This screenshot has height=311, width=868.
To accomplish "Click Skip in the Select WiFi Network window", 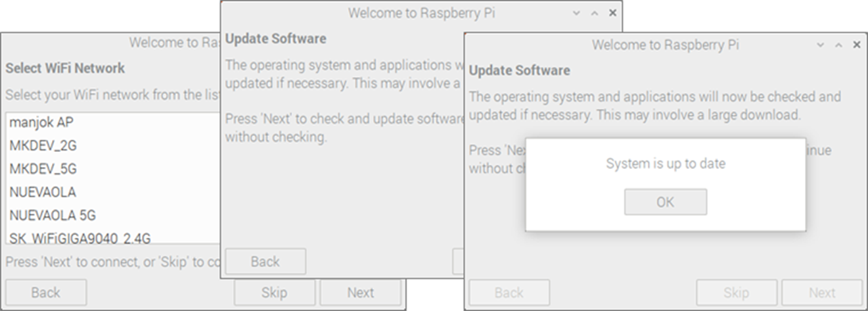I will [x=274, y=293].
